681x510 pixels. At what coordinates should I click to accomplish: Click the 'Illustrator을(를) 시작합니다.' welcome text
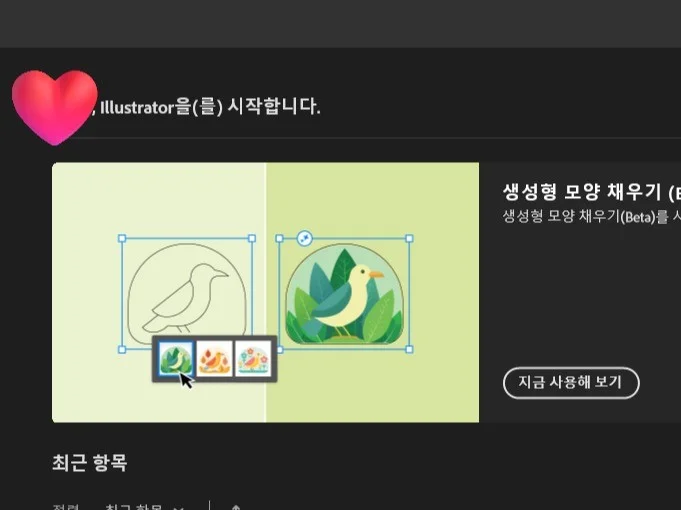(210, 107)
